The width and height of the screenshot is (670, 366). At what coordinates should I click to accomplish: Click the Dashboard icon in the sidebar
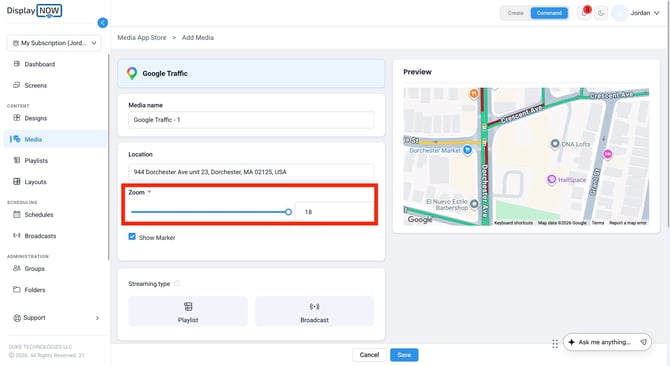pyautogui.click(x=17, y=64)
